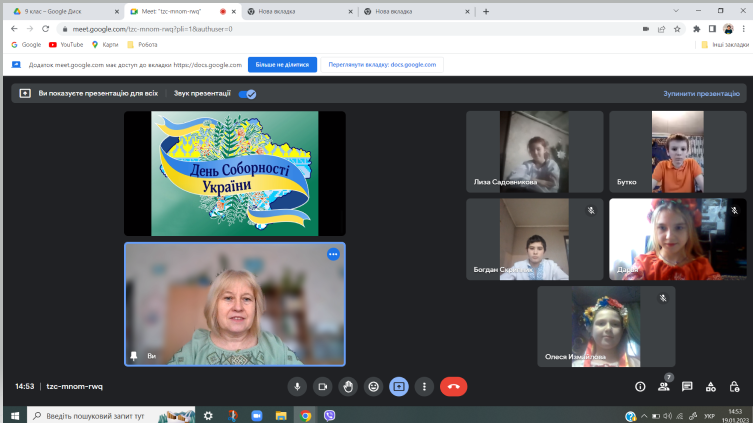Mute the microphone in the call bar
The height and width of the screenshot is (423, 753).
tap(297, 386)
